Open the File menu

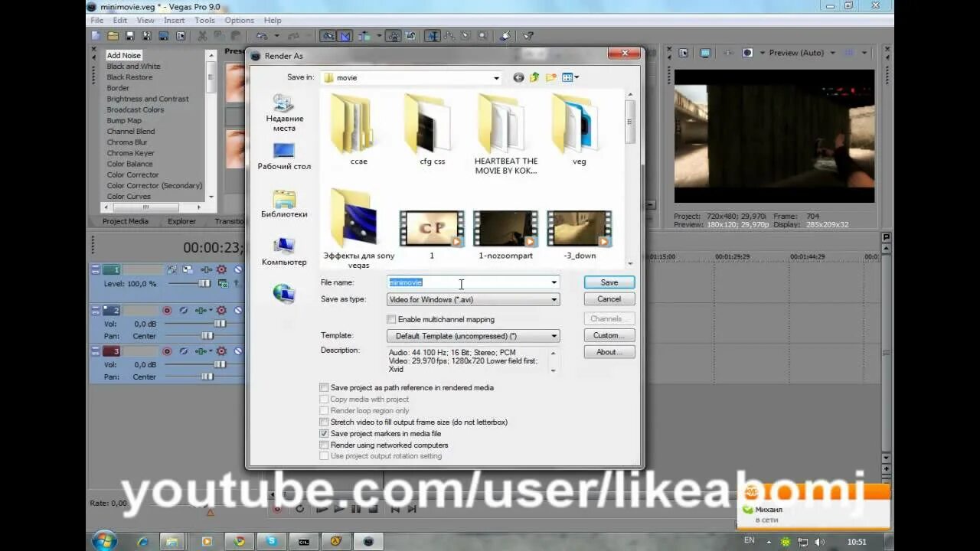(97, 20)
